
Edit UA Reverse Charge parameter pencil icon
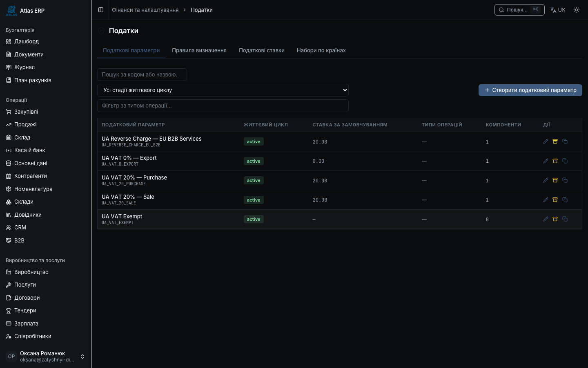coord(546,141)
